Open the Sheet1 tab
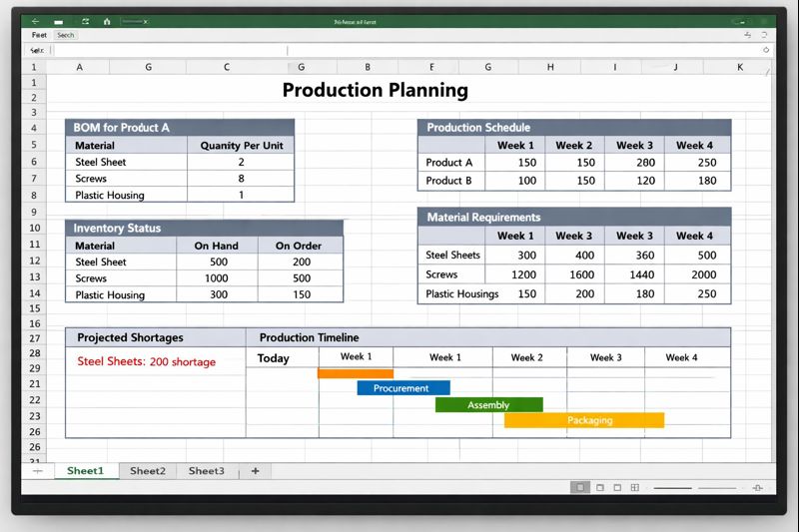The height and width of the screenshot is (532, 799). (x=86, y=471)
